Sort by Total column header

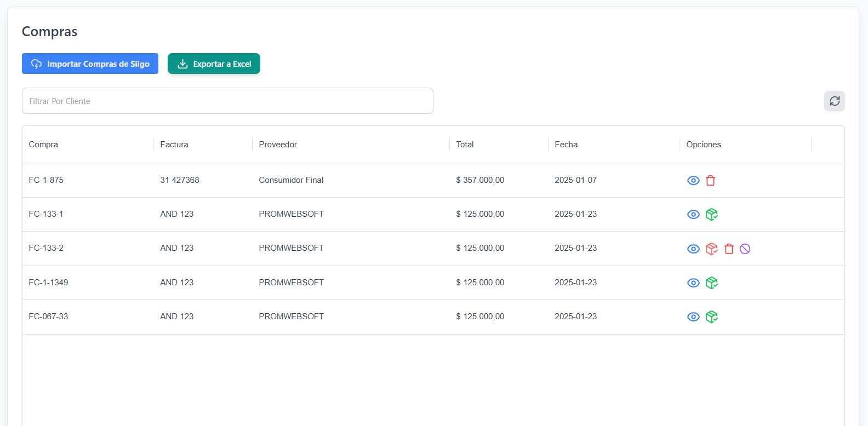pos(465,145)
